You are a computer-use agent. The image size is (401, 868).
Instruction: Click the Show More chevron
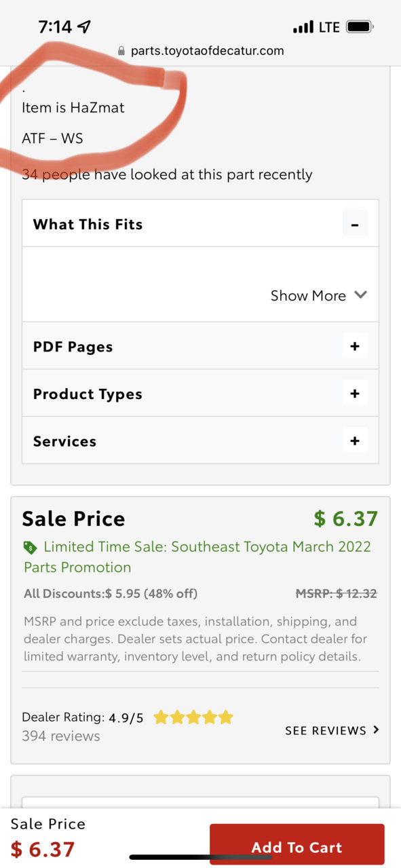[360, 295]
